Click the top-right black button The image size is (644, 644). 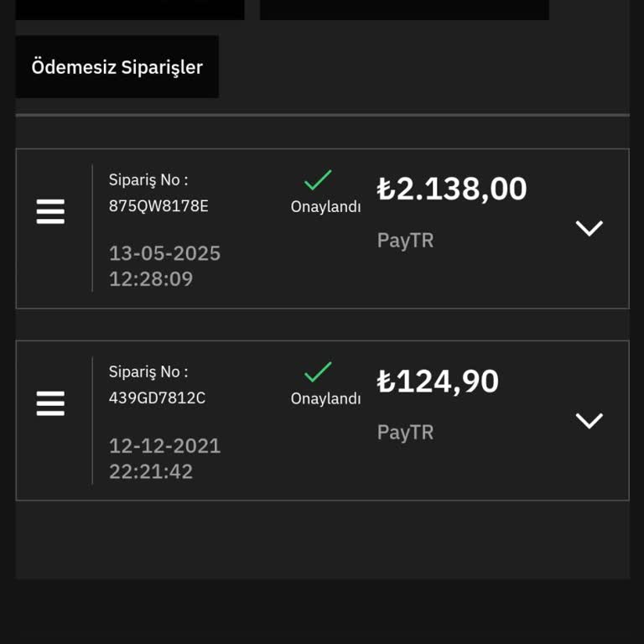[x=404, y=8]
